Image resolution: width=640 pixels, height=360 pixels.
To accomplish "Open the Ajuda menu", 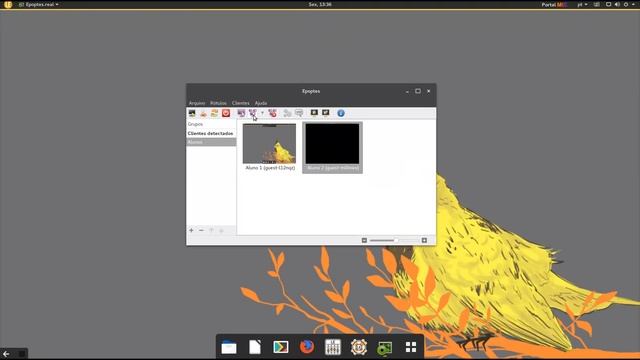I will coord(261,103).
